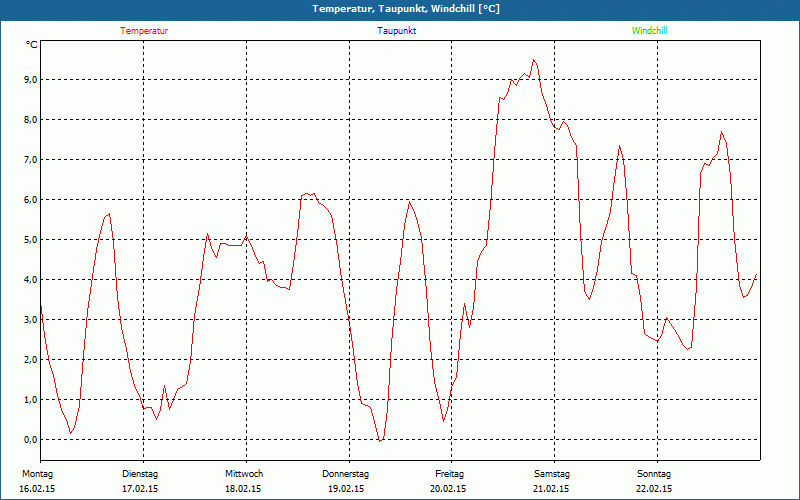Image resolution: width=800 pixels, height=500 pixels.
Task: Click the lowest curve point just below 0,0
Action: [380, 440]
